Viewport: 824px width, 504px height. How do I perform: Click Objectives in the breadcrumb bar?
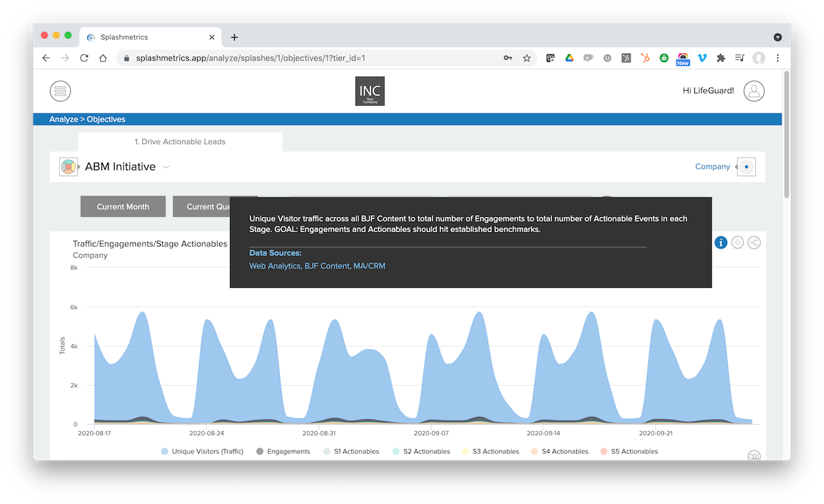click(106, 119)
